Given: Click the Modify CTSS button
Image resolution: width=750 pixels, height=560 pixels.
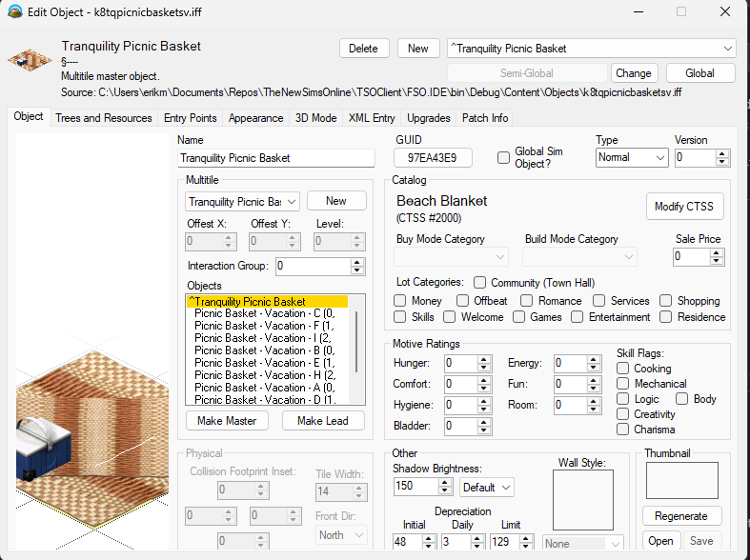Looking at the screenshot, I should point(684,207).
